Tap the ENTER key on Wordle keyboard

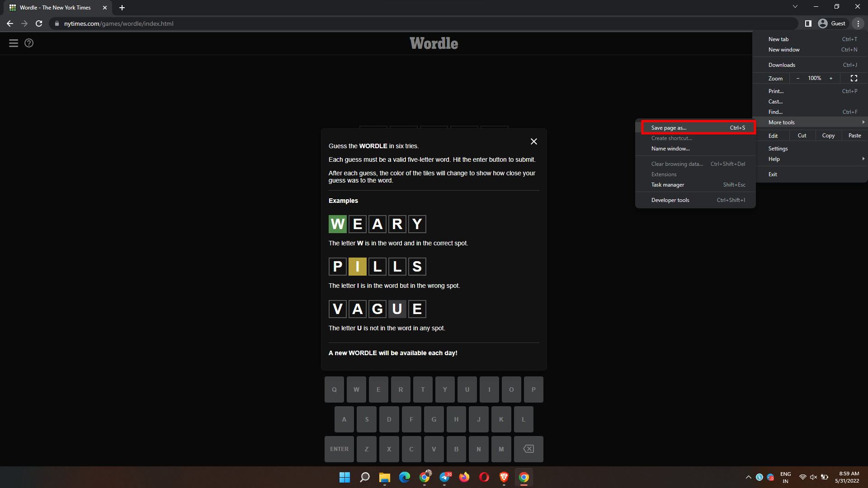(339, 449)
